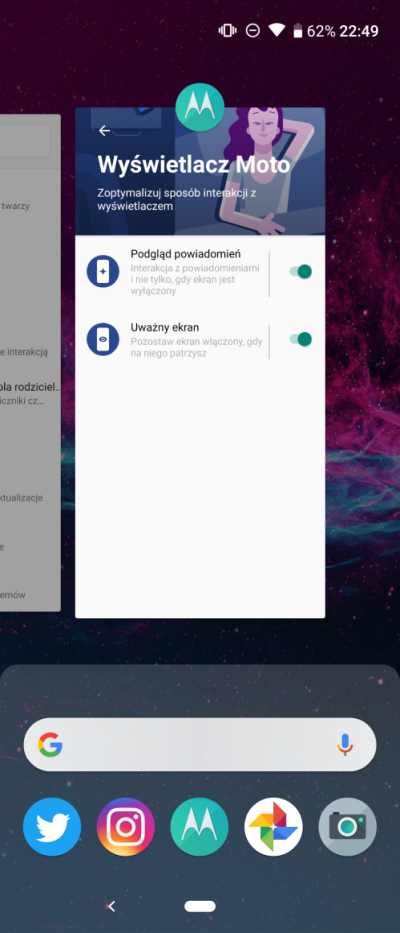This screenshot has width=400, height=933.
Task: Switch to the greyed settings card behind
Action: tap(30, 362)
